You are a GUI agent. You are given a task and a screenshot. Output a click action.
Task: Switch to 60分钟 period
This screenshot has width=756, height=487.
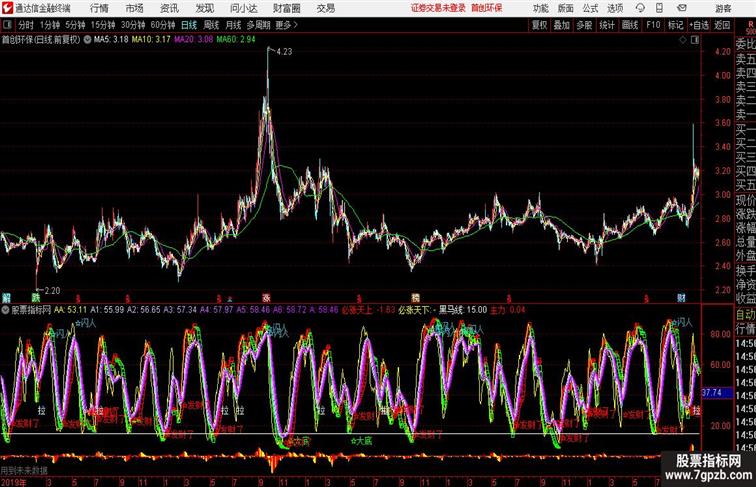click(162, 25)
